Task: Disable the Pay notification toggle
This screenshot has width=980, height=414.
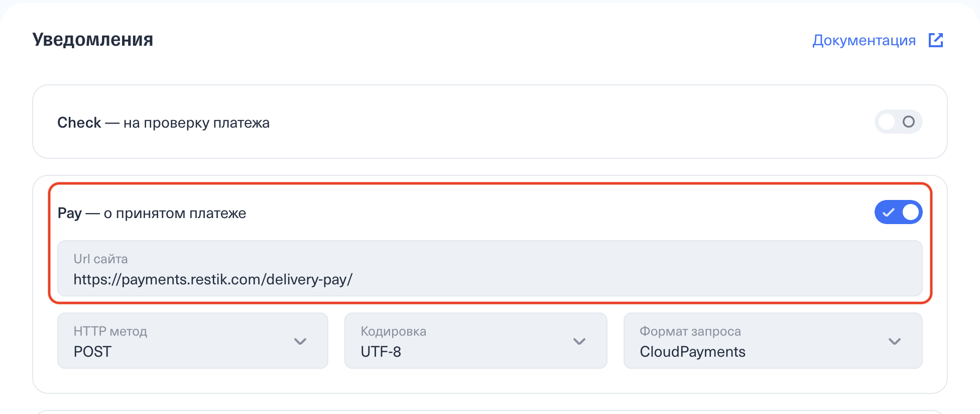Action: pos(898,212)
